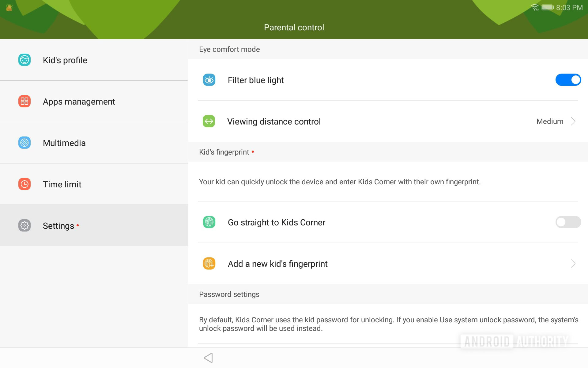Click the Filter blue light eye icon
This screenshot has height=368, width=588.
point(209,80)
